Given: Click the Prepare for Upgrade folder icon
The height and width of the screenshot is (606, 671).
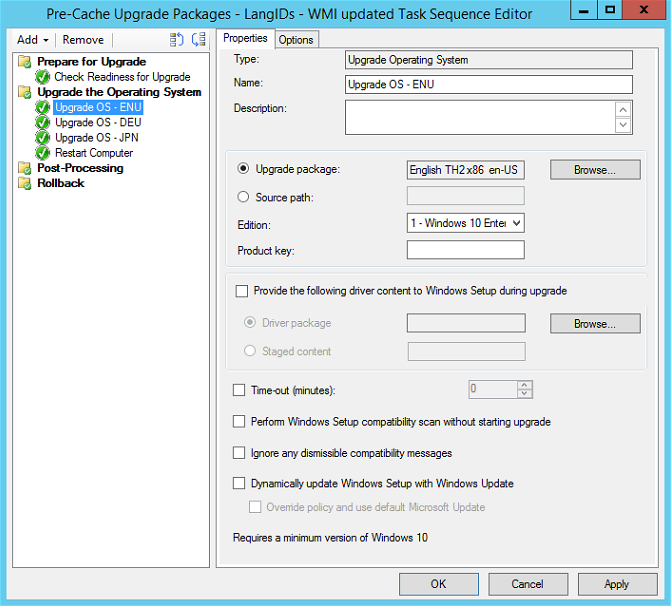Looking at the screenshot, I should point(25,62).
